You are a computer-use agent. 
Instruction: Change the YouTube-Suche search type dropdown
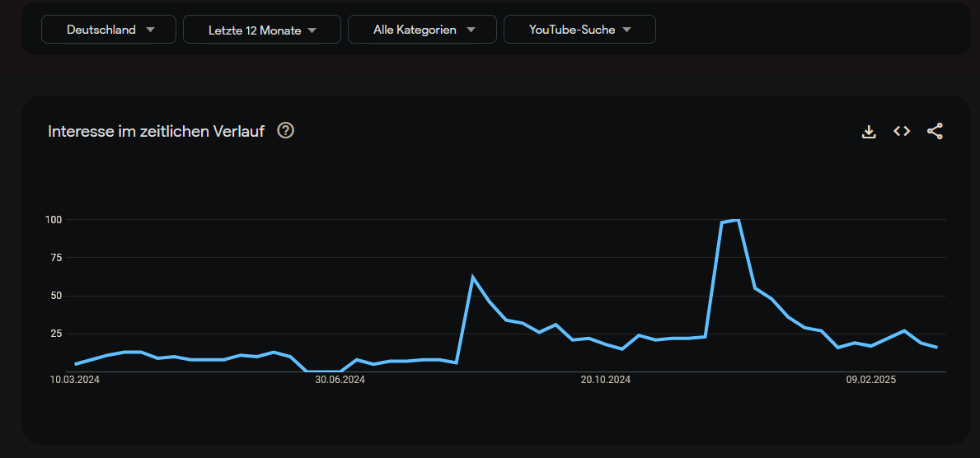tap(579, 30)
